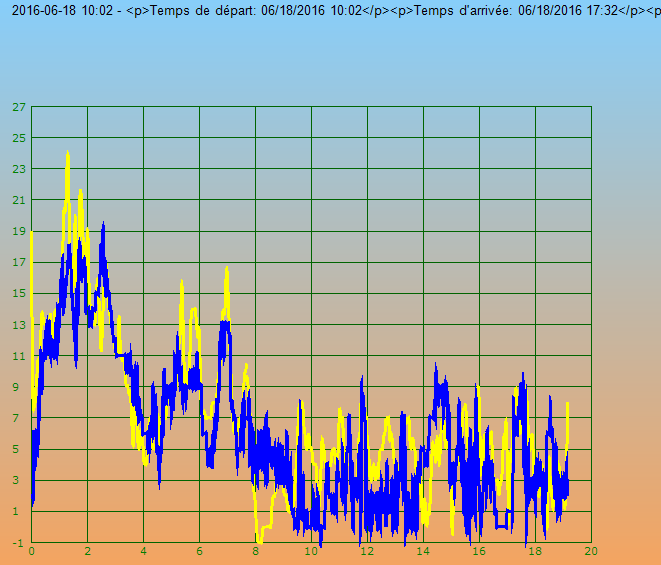Click the chart title date text 2016-06-18 10:02
Screen dimensions: 661x565
pyautogui.click(x=64, y=11)
